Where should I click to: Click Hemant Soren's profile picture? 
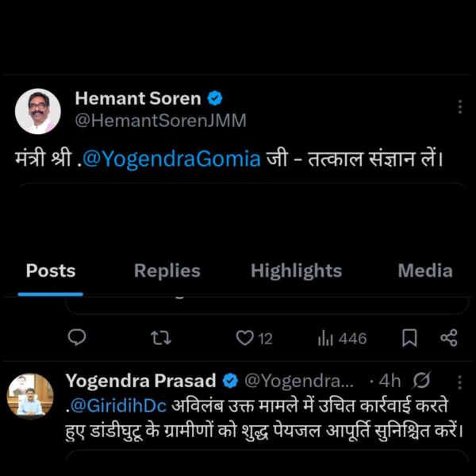pos(38,110)
